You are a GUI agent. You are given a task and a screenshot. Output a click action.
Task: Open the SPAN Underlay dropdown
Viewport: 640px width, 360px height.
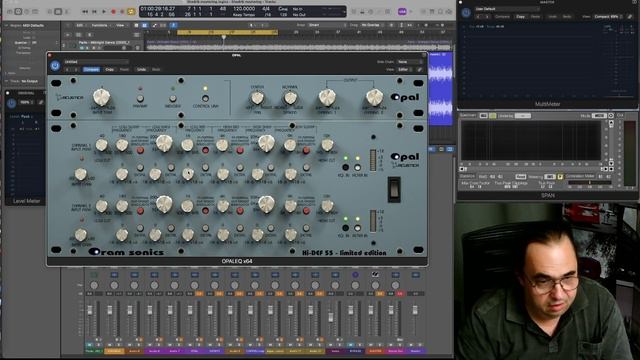tap(522, 116)
